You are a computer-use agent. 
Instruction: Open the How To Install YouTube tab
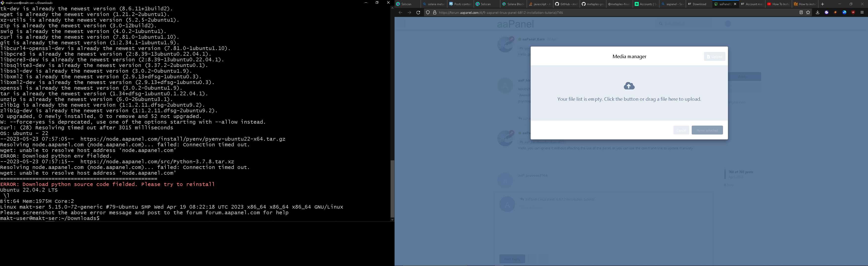pyautogui.click(x=778, y=4)
